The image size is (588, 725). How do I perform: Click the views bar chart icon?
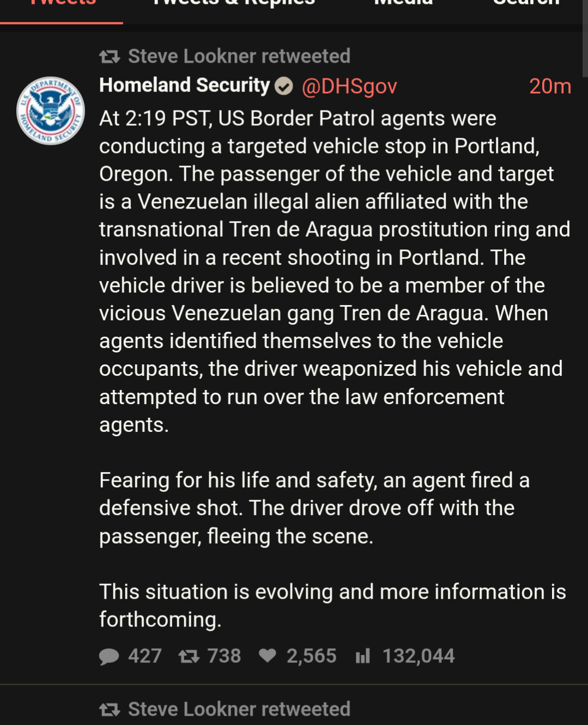[x=362, y=656]
